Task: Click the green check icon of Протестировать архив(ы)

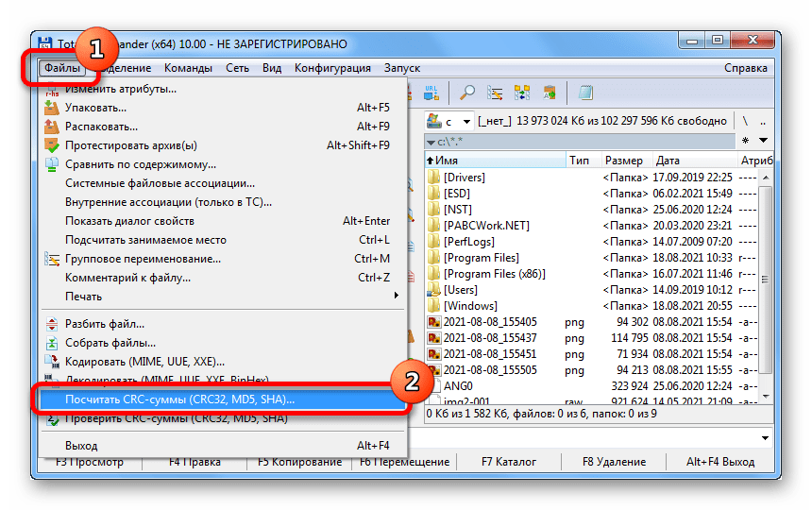Action: click(52, 145)
